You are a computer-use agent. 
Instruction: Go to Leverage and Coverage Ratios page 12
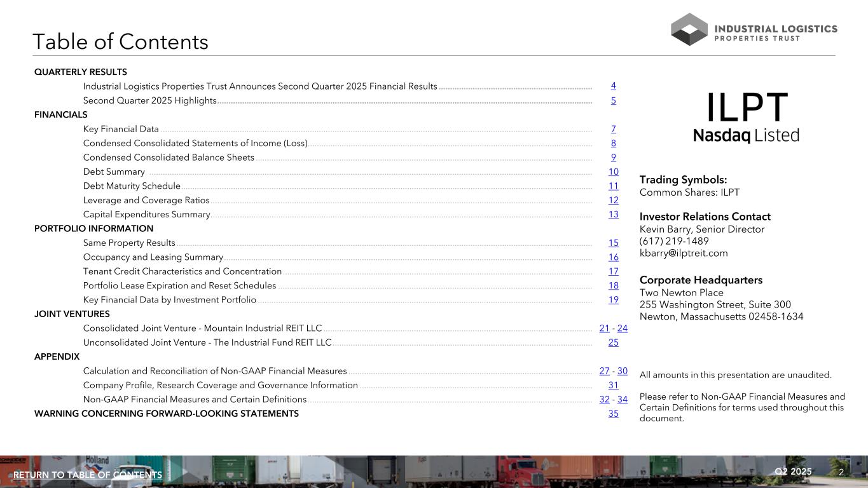(x=613, y=200)
